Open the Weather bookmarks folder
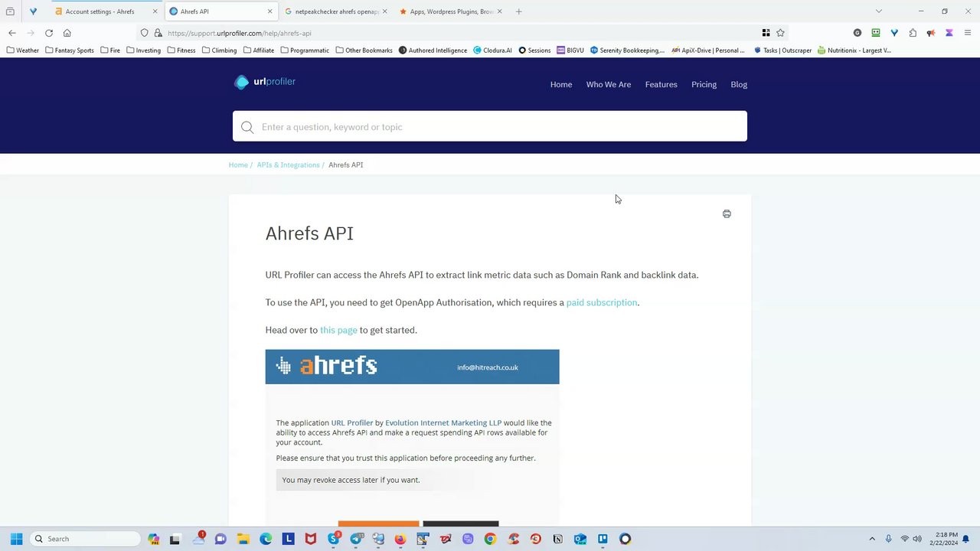The image size is (980, 551). coord(22,51)
